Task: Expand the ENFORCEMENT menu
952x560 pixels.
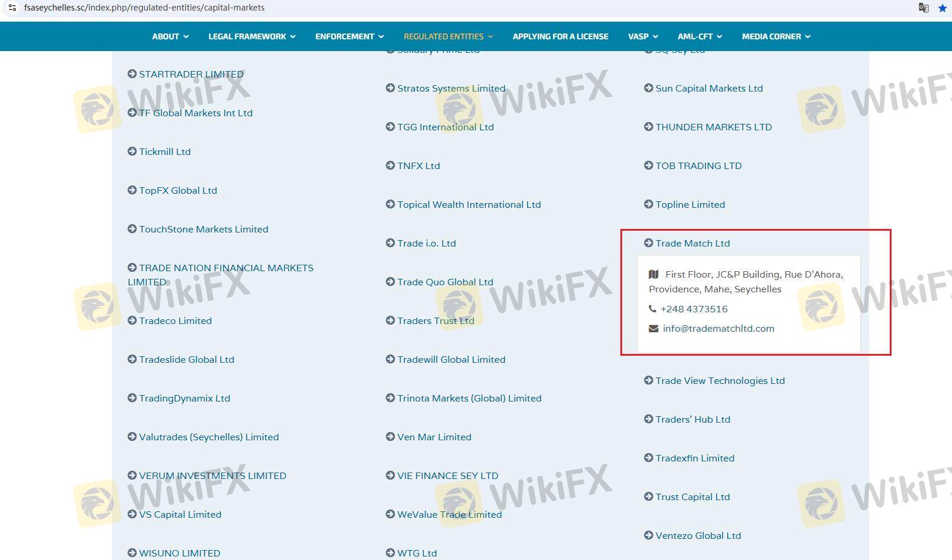Action: [349, 36]
